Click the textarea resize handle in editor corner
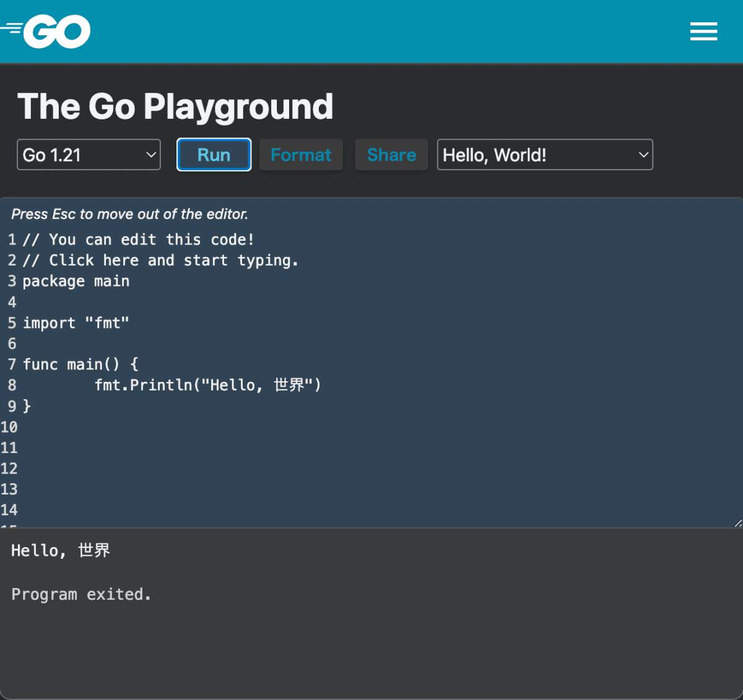Image resolution: width=743 pixels, height=700 pixels. [737, 523]
